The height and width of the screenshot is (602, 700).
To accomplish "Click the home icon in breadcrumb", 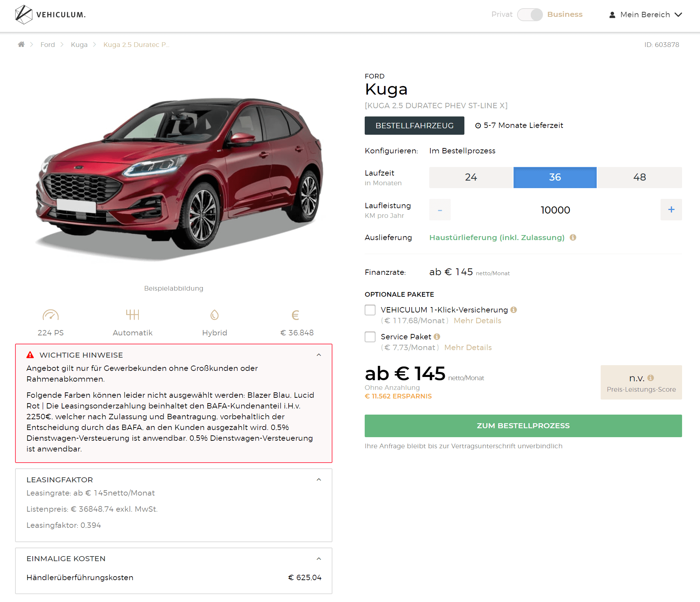I will click(x=21, y=44).
